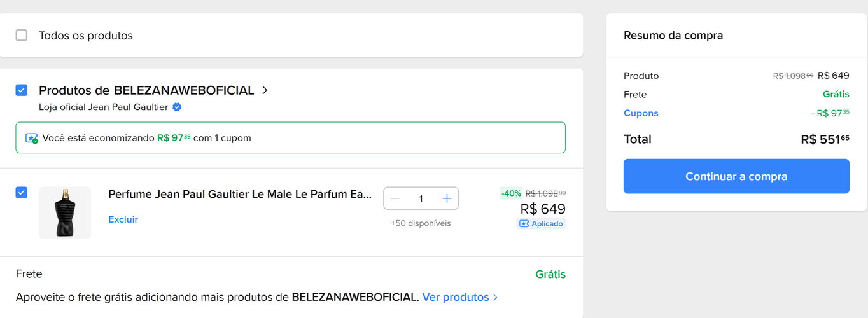This screenshot has width=868, height=318.
Task: Click the green coupon savings banner
Action: [290, 138]
